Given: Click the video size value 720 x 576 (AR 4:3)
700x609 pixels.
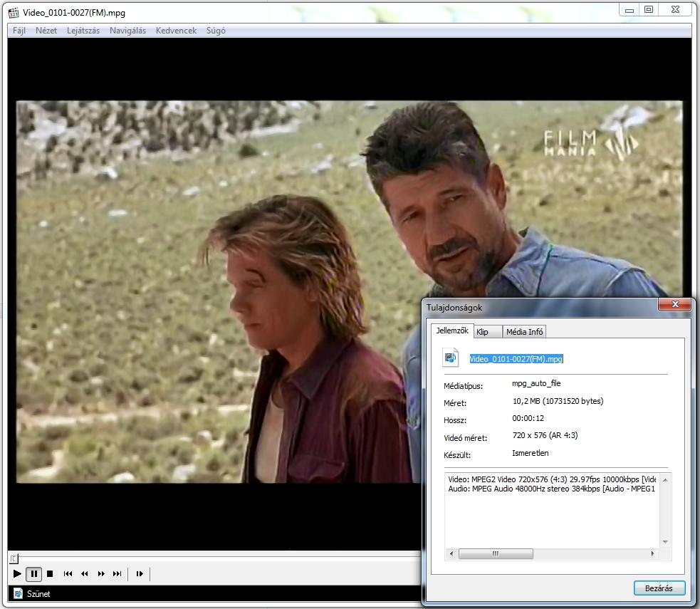Looking at the screenshot, I should (545, 435).
